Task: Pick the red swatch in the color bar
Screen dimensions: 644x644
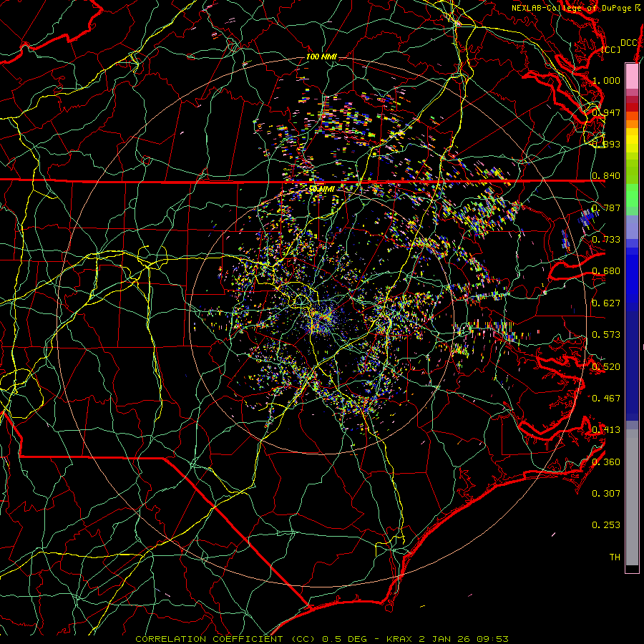Action: point(632,107)
